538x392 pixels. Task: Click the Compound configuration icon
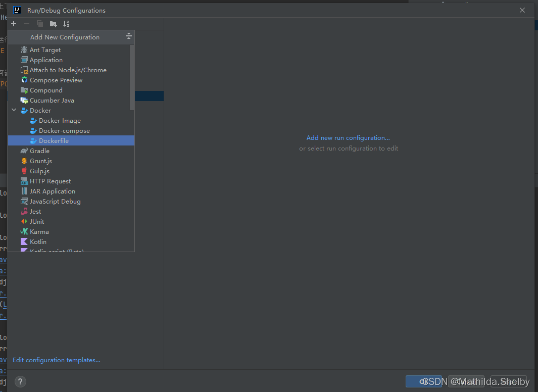24,90
